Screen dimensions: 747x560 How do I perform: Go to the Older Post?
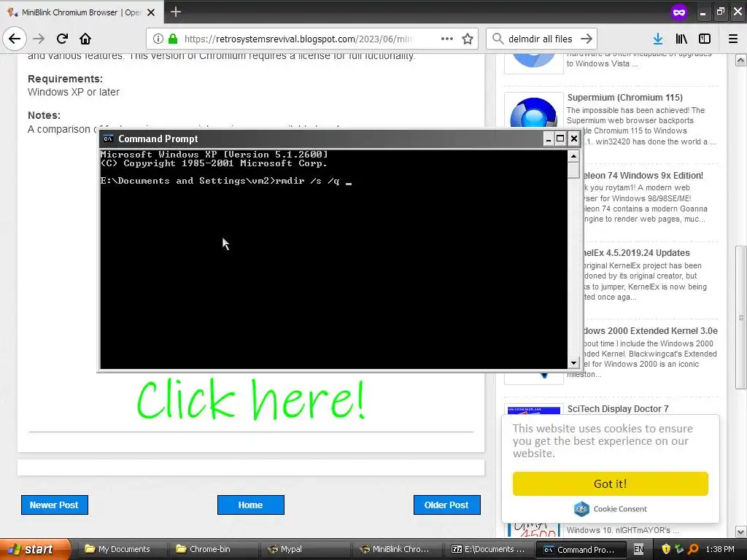pyautogui.click(x=447, y=505)
